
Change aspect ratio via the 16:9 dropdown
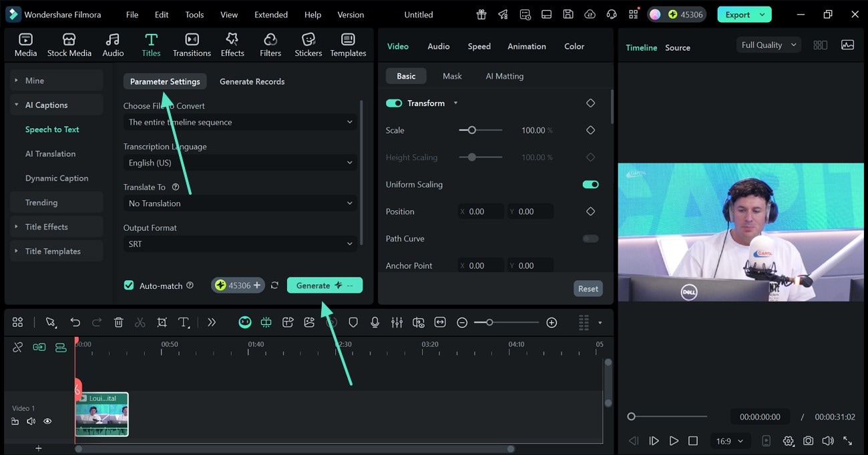coord(729,440)
